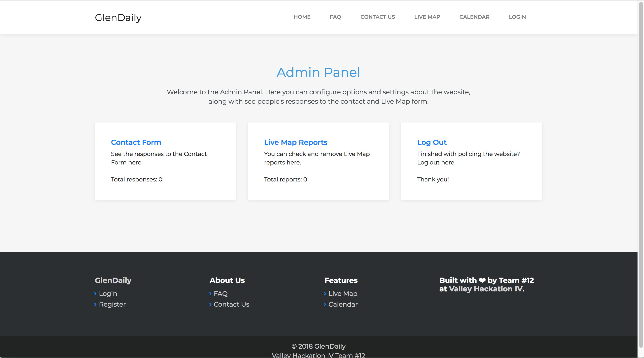Open the footer Register link
Viewport: 644px width, 358px height.
[x=112, y=304]
